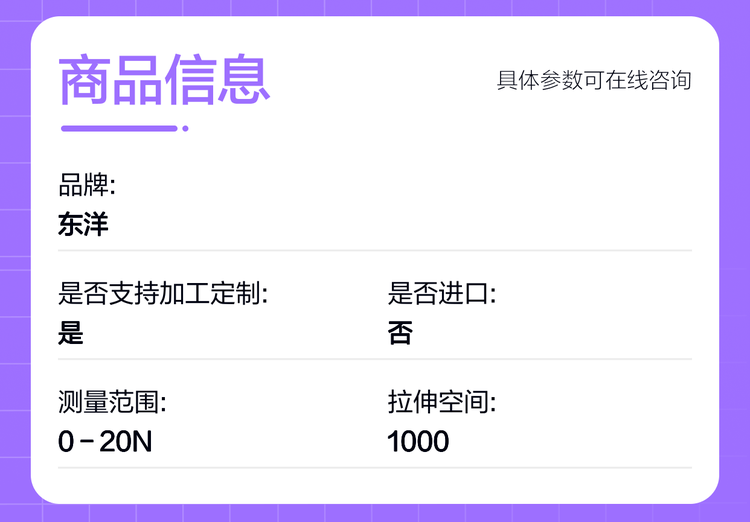Click the 商品信息 heading
The image size is (750, 522).
(x=164, y=80)
